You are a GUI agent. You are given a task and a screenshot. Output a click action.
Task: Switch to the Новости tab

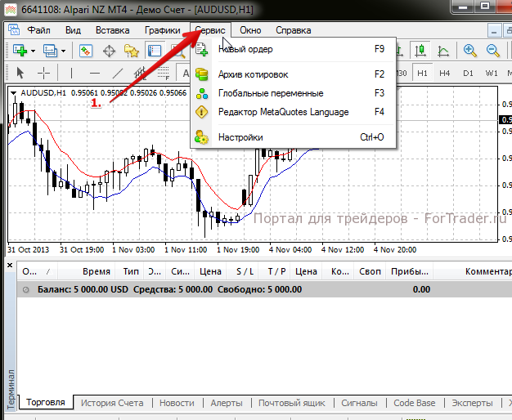tap(177, 403)
